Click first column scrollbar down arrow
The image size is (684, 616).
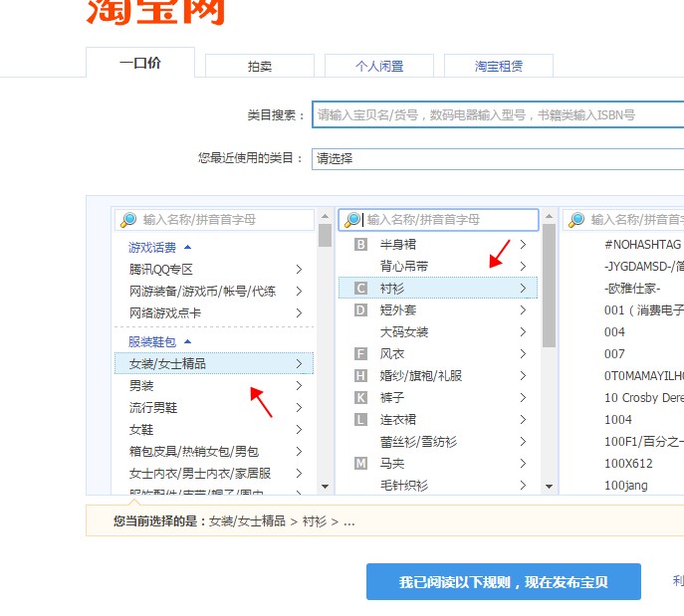click(x=325, y=486)
